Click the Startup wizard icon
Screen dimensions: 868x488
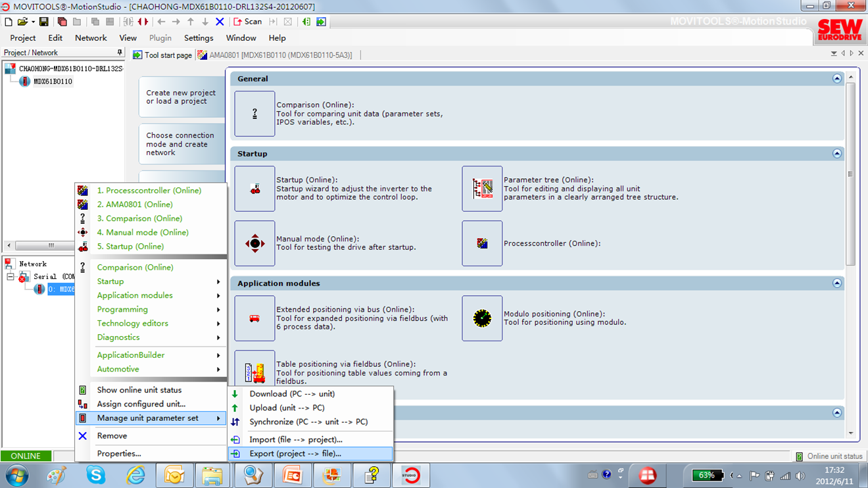[x=254, y=189]
